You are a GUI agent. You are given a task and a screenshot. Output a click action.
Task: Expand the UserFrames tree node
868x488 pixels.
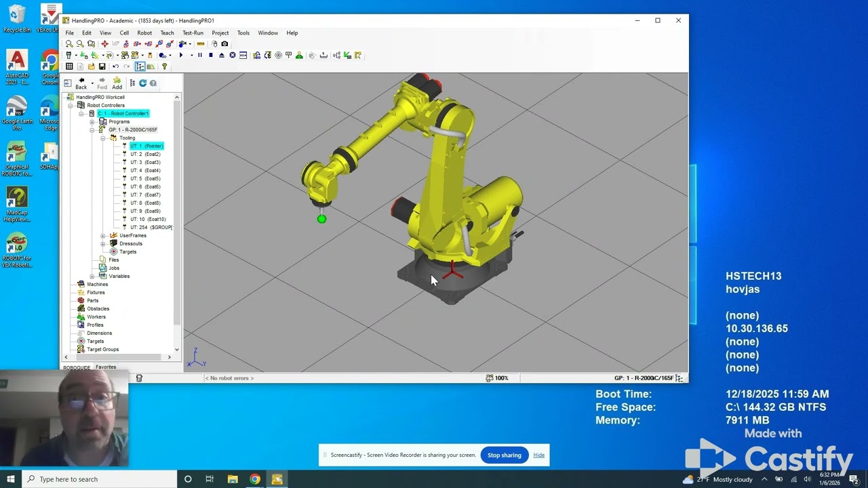pyautogui.click(x=103, y=236)
